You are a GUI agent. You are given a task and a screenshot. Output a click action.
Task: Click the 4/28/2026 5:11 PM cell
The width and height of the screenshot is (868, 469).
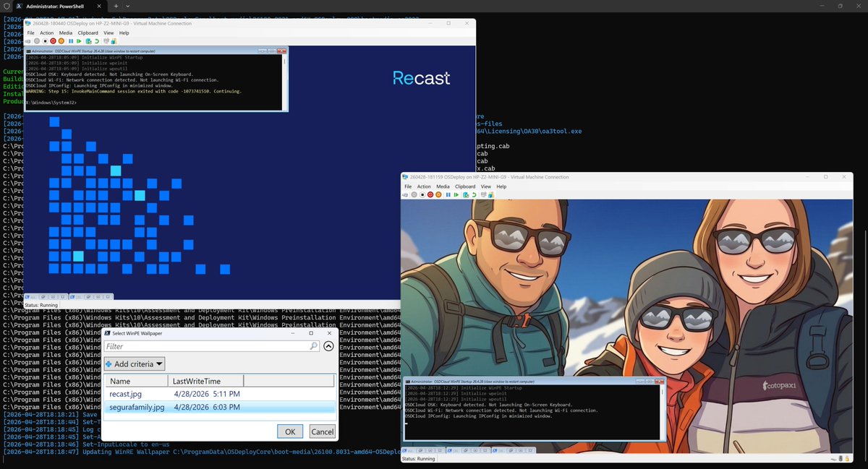207,394
